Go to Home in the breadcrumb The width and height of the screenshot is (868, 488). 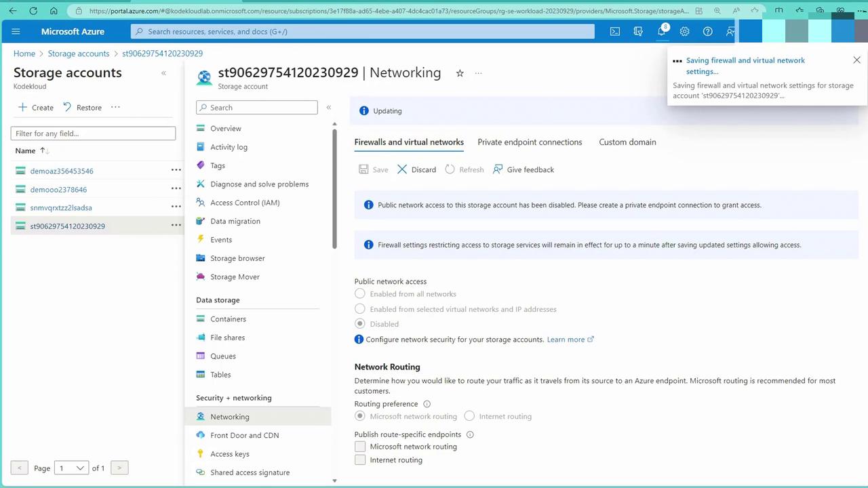(x=24, y=54)
